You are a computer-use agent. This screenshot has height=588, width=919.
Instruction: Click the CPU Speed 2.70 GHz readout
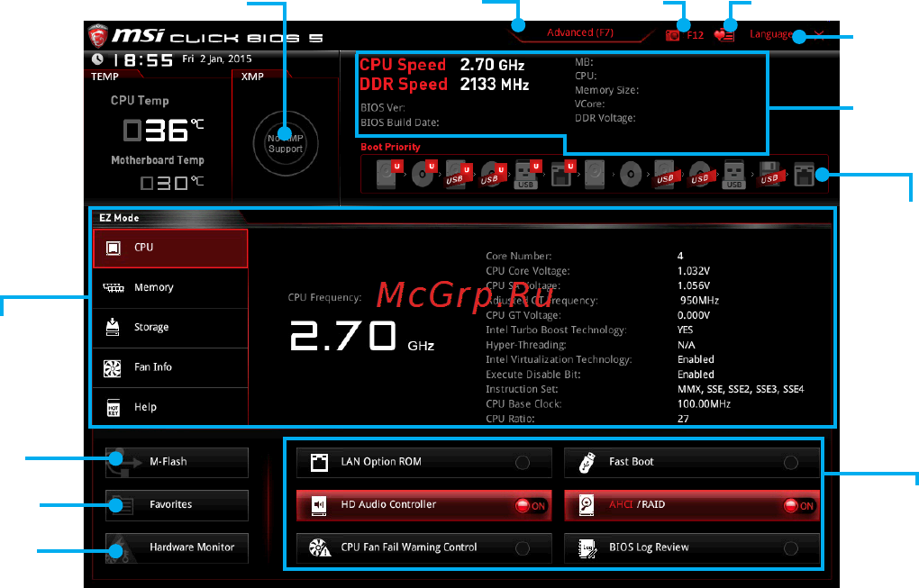[441, 65]
